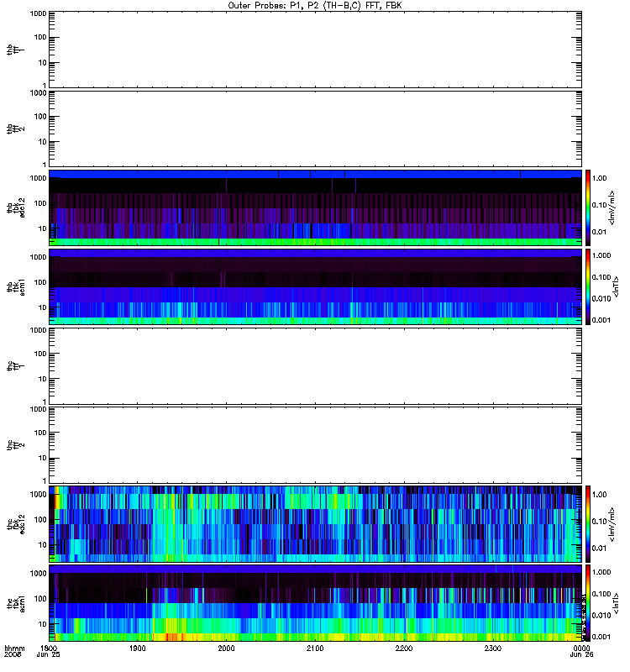Screen dimensions: 630x672
Task: Click the 1000 frequency tick of thb fff 1
Action: (x=38, y=13)
